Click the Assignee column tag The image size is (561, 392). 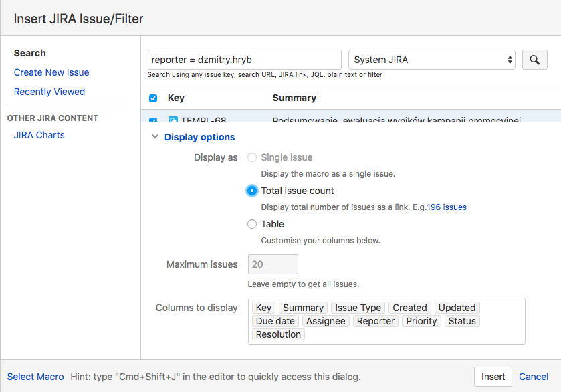pos(326,321)
